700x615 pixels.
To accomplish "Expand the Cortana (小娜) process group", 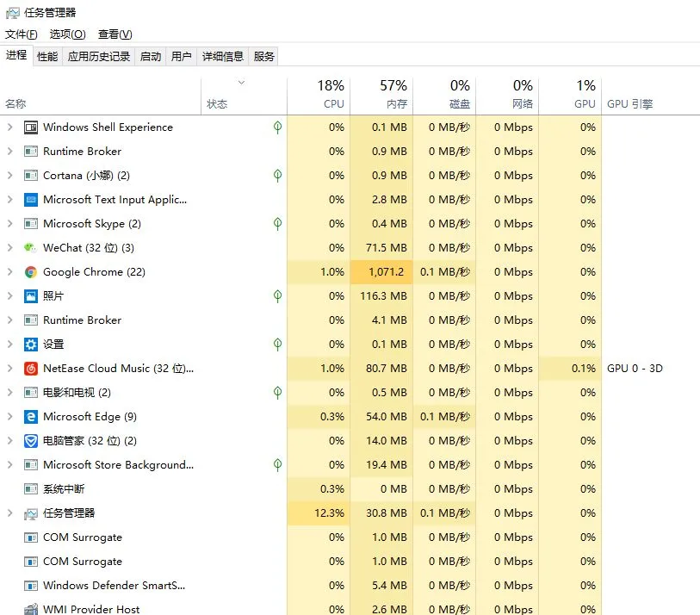I will pos(9,176).
